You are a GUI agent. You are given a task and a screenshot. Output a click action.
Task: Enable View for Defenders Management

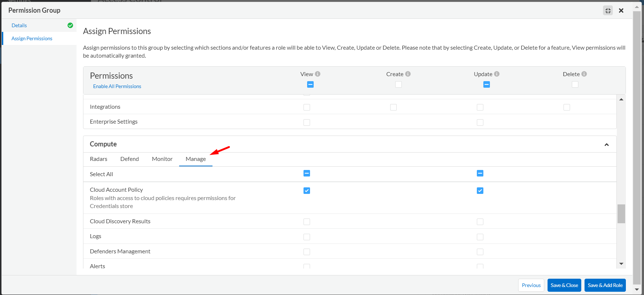pos(307,252)
